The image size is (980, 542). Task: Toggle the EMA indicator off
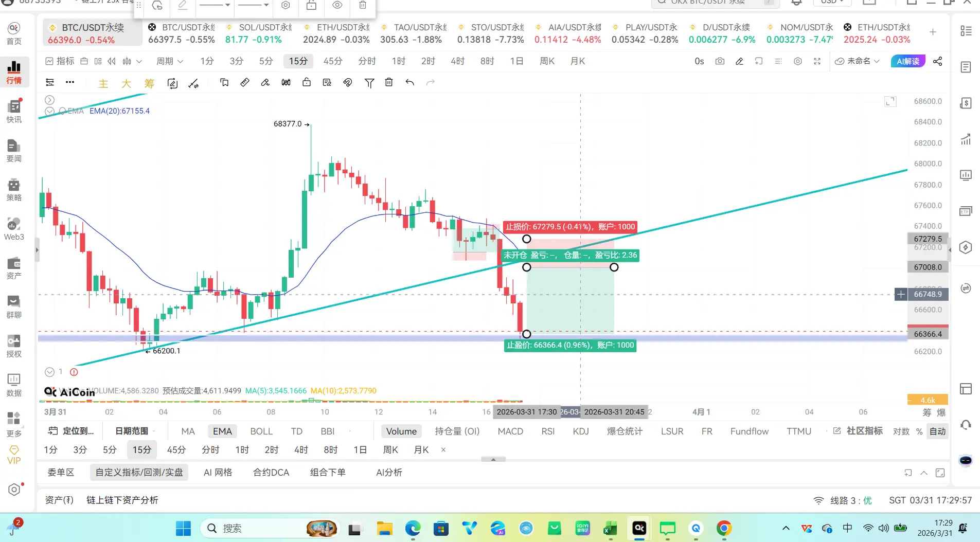(x=222, y=431)
